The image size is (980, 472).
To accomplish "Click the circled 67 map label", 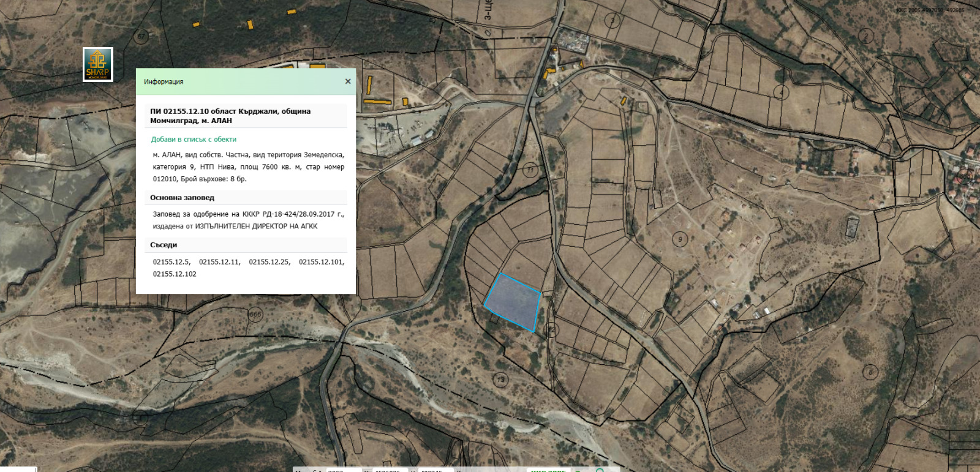I will point(141,37).
